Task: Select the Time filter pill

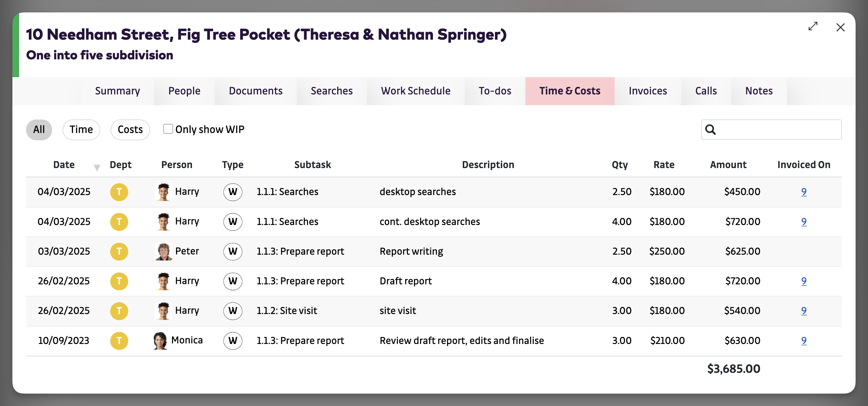Action: point(81,129)
